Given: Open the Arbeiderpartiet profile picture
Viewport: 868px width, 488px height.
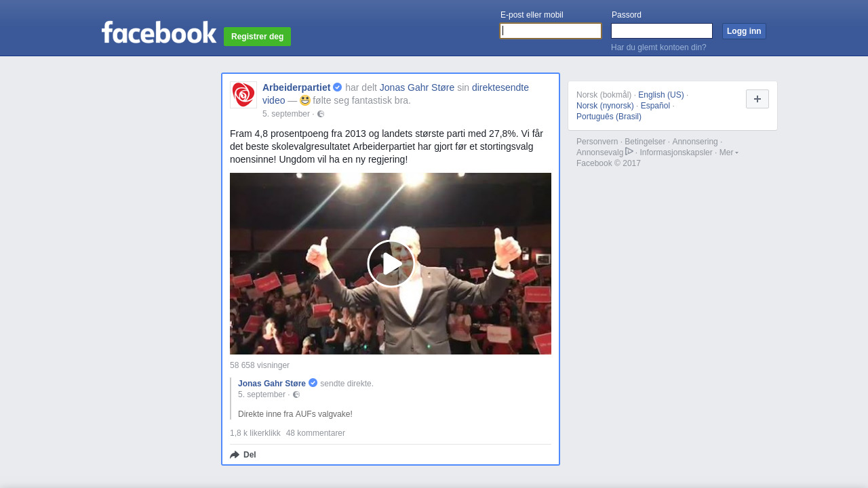Looking at the screenshot, I should pos(243,95).
